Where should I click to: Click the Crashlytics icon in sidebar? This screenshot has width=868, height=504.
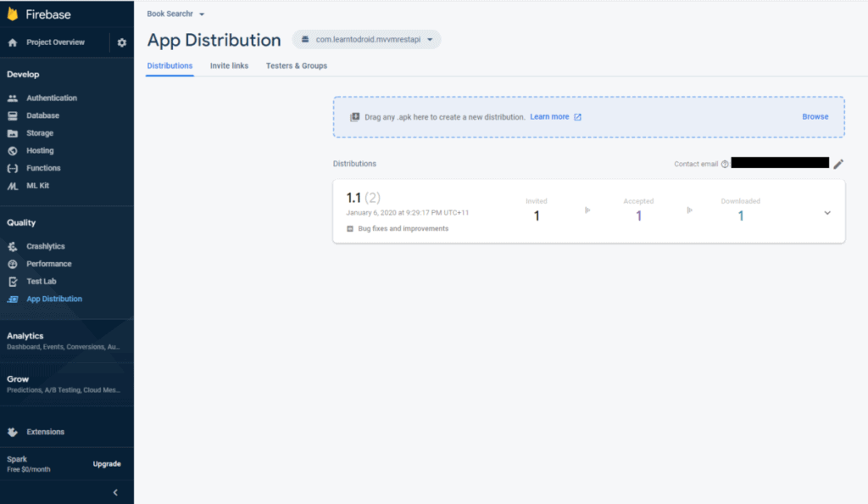tap(13, 247)
